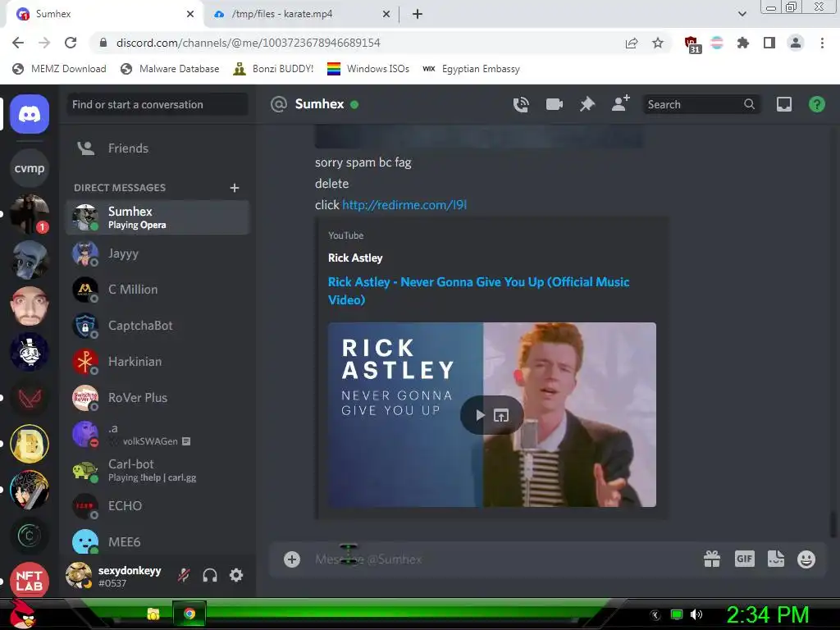Play the Rick Astley video
The image size is (840, 630).
coord(481,415)
